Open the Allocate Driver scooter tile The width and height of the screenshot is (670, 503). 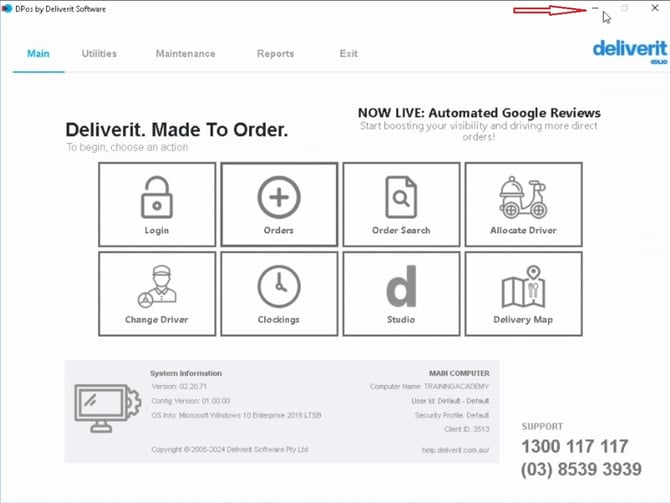[523, 204]
